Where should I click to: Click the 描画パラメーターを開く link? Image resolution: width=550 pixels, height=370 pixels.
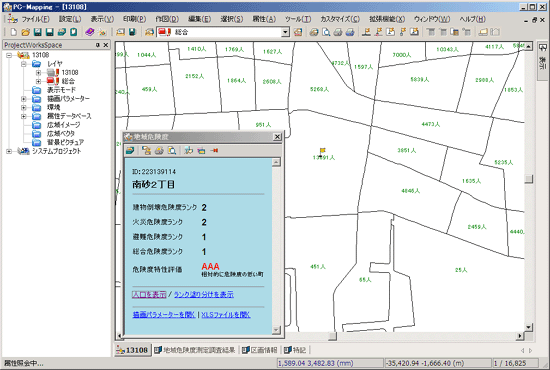[x=164, y=315]
